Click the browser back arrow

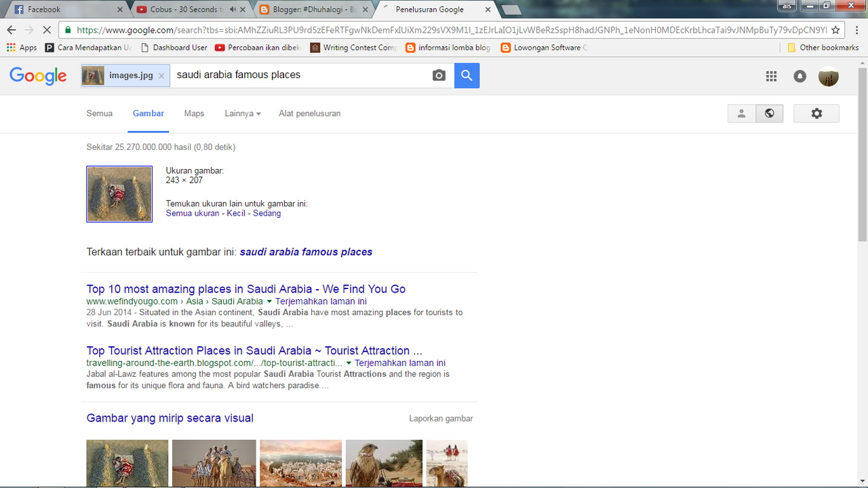point(11,30)
